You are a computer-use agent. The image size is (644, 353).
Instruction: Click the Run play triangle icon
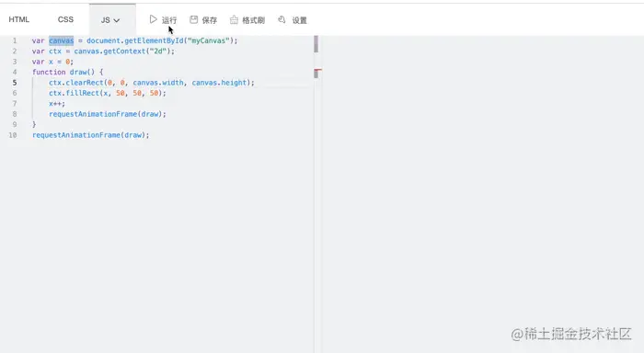(154, 19)
